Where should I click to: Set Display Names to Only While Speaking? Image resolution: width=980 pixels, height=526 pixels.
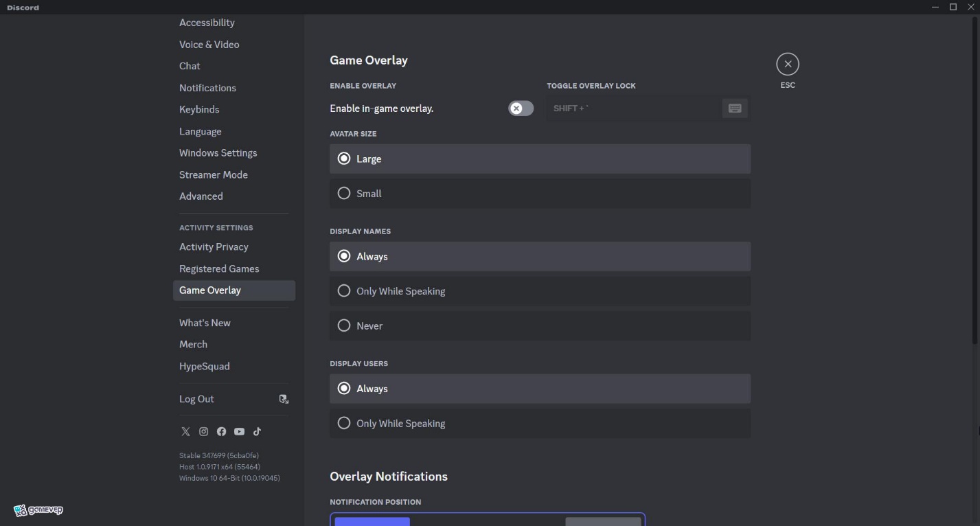[x=540, y=291]
